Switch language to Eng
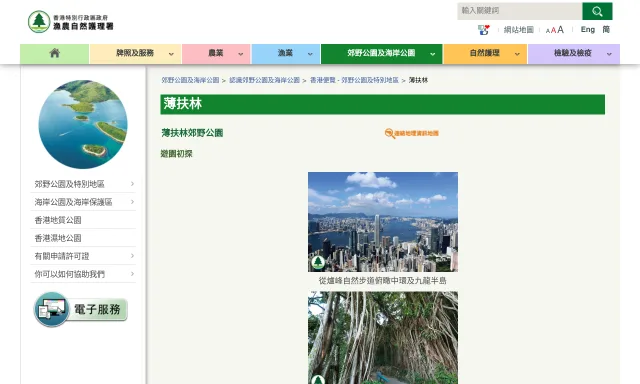Image resolution: width=640 pixels, height=384 pixels. 588,30
